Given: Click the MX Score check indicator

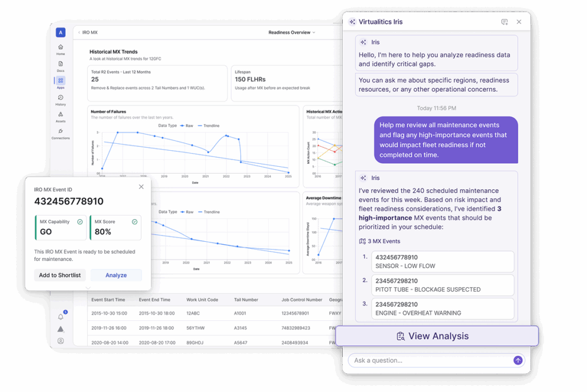Looking at the screenshot, I should (135, 222).
